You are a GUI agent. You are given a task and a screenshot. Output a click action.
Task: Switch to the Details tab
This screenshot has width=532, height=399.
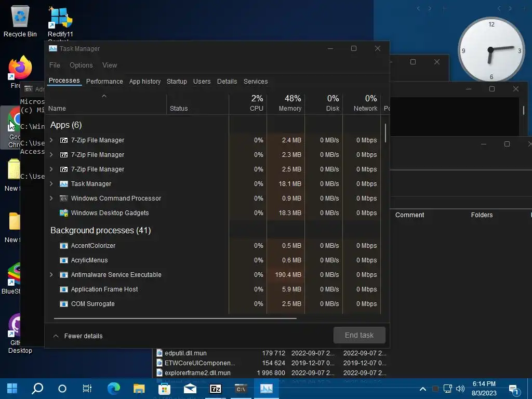click(x=227, y=82)
